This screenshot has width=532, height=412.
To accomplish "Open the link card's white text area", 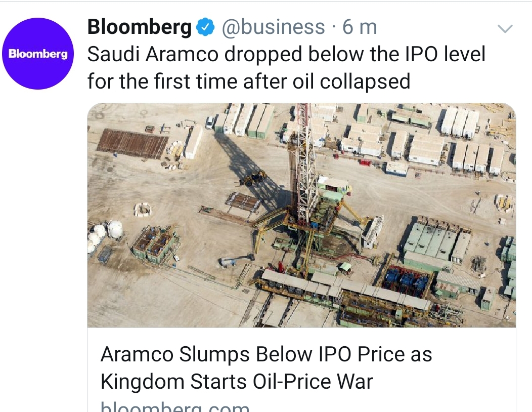I will point(301,370).
